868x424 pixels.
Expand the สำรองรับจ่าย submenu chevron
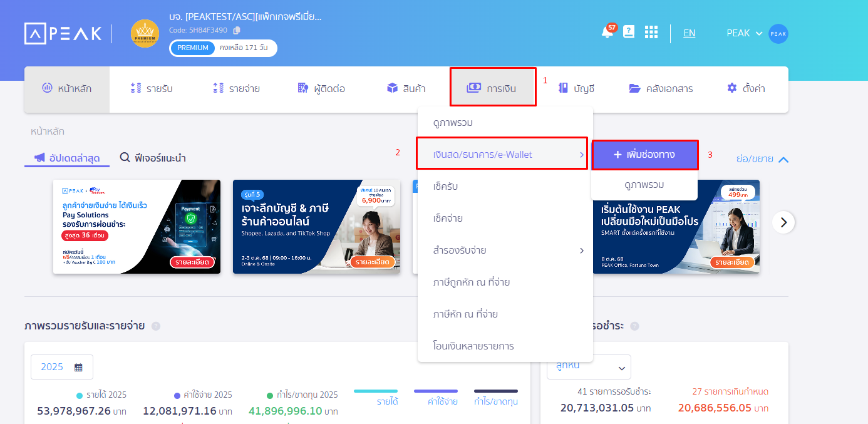[x=582, y=250]
